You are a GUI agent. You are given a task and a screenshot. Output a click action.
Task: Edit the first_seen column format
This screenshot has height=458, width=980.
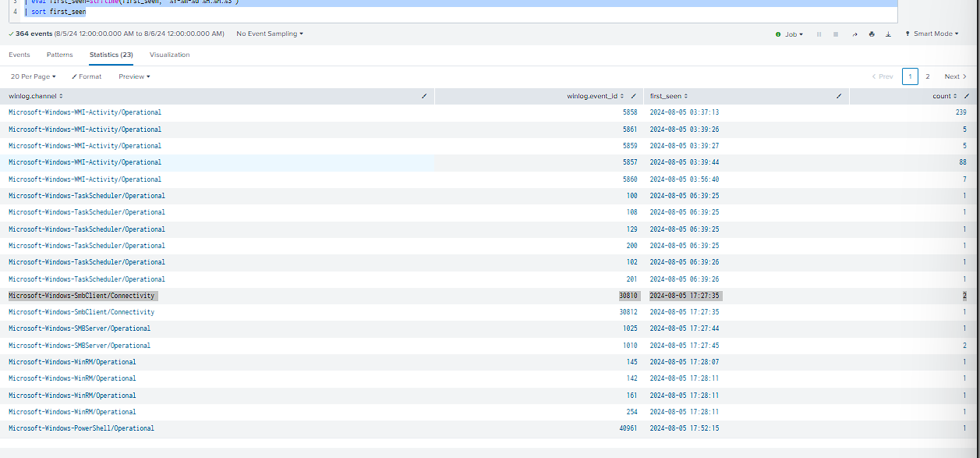[839, 96]
